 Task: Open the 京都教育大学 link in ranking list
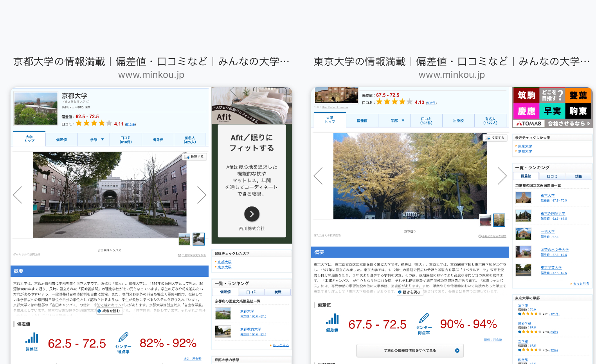pos(250,329)
